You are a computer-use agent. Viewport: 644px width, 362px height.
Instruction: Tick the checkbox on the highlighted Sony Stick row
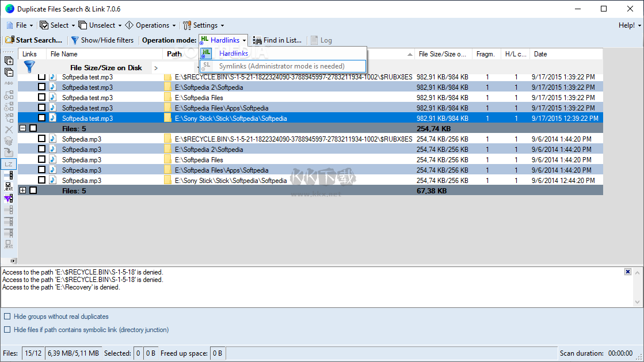click(x=41, y=118)
